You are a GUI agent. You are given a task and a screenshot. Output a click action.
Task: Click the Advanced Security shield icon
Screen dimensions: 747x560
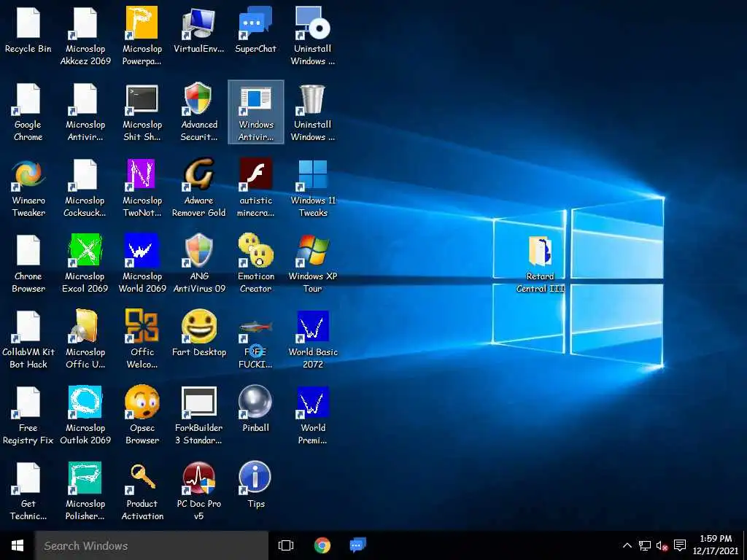tap(198, 99)
